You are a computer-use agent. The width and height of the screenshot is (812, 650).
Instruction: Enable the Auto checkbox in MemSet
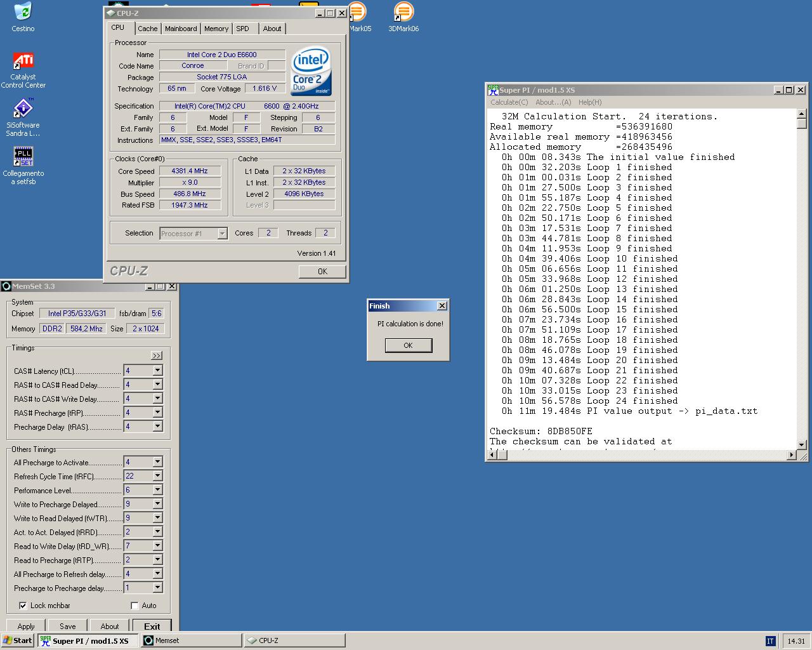(134, 606)
